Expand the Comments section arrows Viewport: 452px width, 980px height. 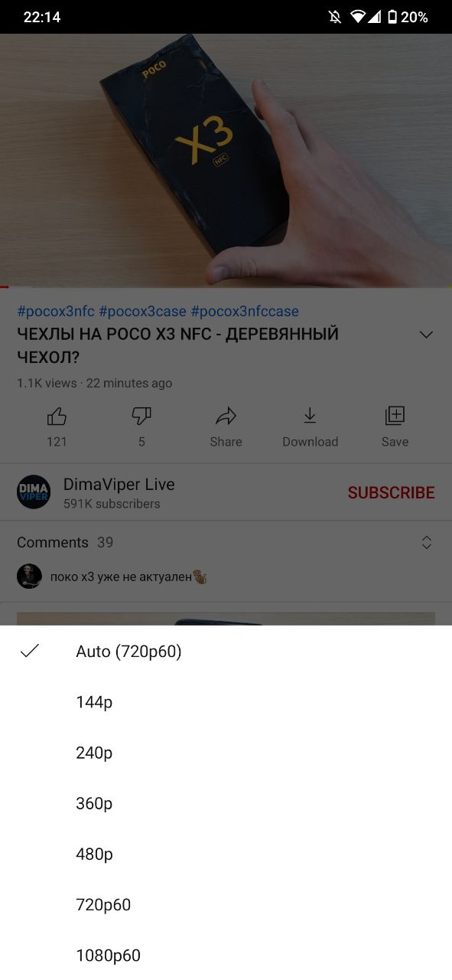tap(427, 542)
